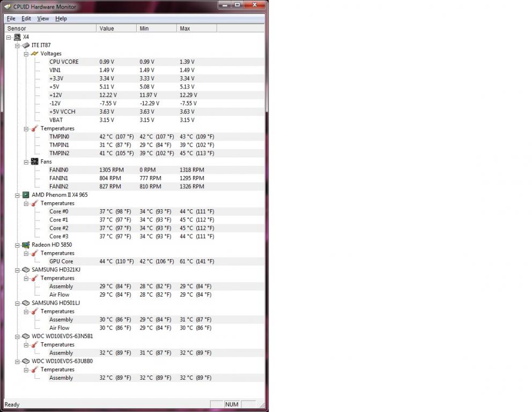Collapse the SAMSUNG HD501LJ node
The height and width of the screenshot is (412, 532).
click(17, 304)
